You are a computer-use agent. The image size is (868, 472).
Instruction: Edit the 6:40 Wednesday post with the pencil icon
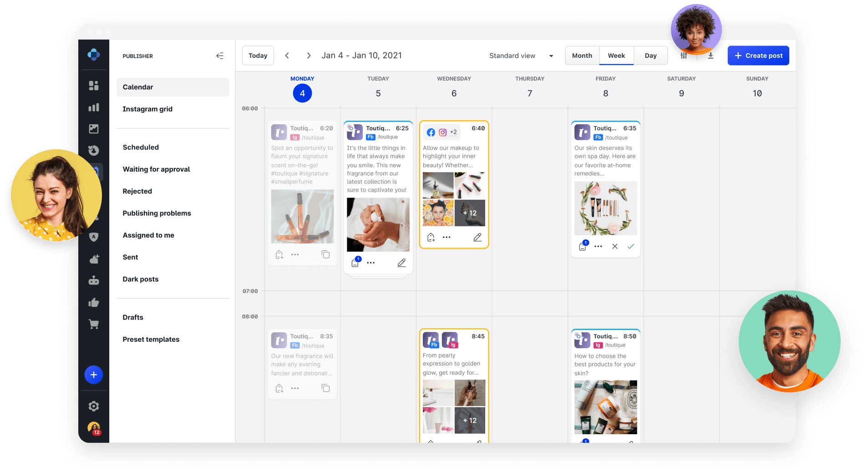click(x=477, y=237)
